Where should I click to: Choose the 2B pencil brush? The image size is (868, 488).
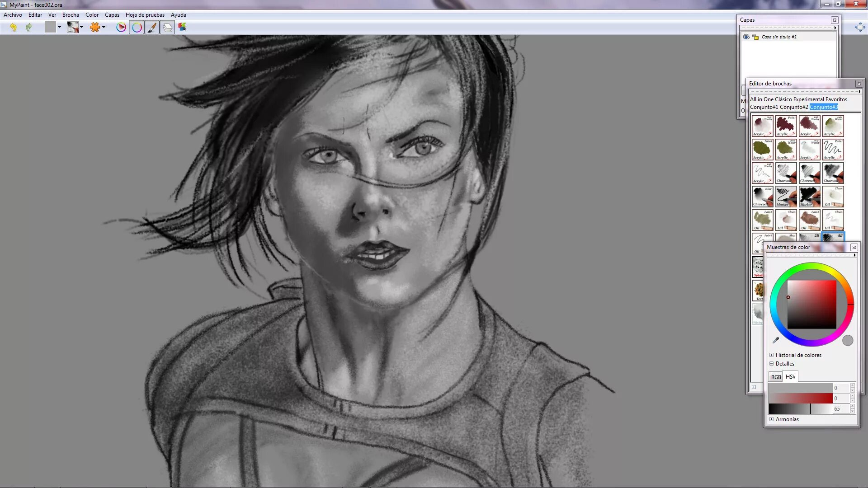810,237
